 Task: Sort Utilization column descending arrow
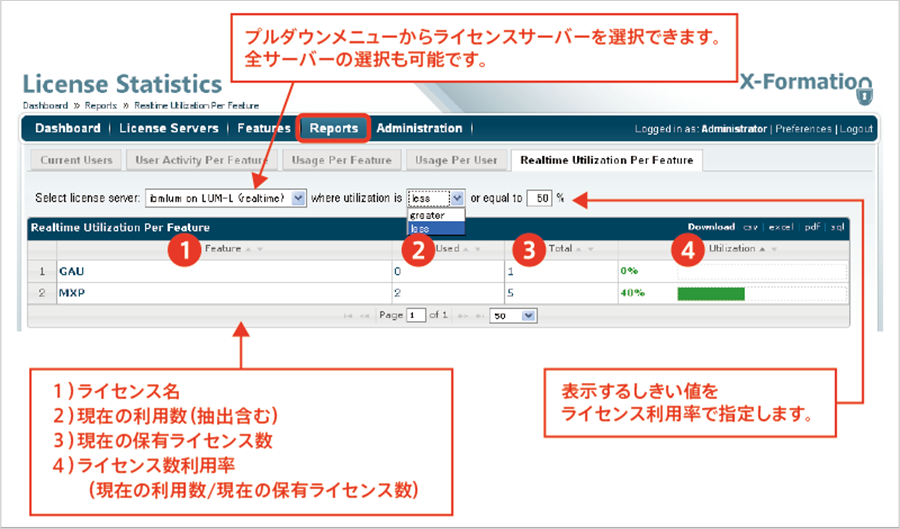[774, 250]
